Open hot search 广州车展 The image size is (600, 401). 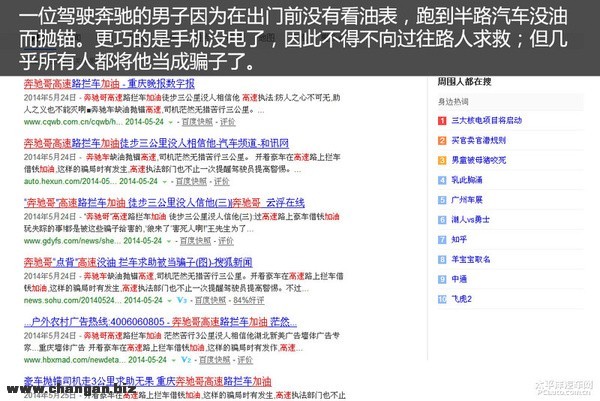[467, 200]
